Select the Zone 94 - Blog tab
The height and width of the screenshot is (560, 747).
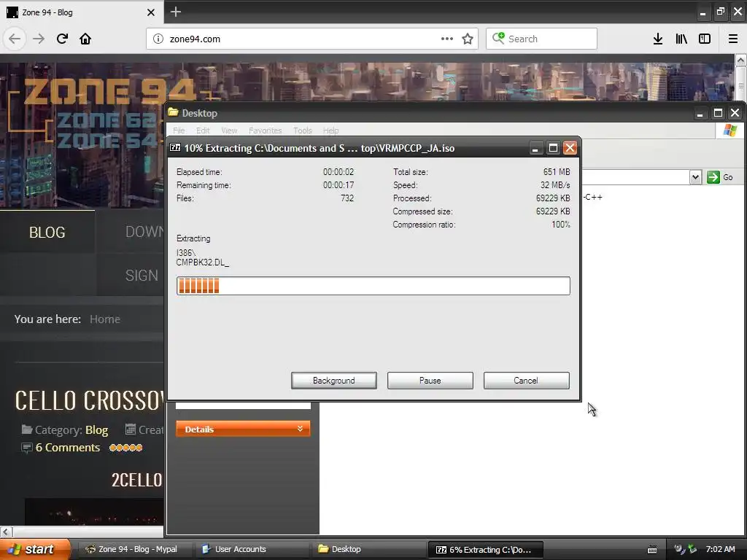[82, 12]
